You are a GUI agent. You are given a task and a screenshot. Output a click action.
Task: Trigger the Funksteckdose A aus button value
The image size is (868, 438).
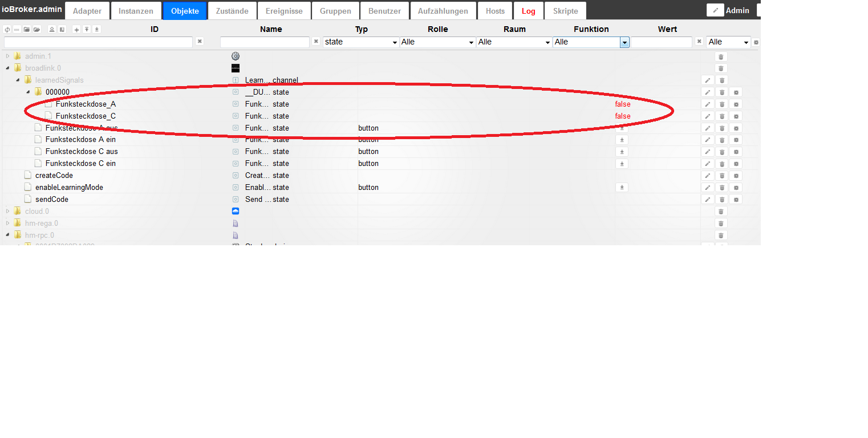622,128
